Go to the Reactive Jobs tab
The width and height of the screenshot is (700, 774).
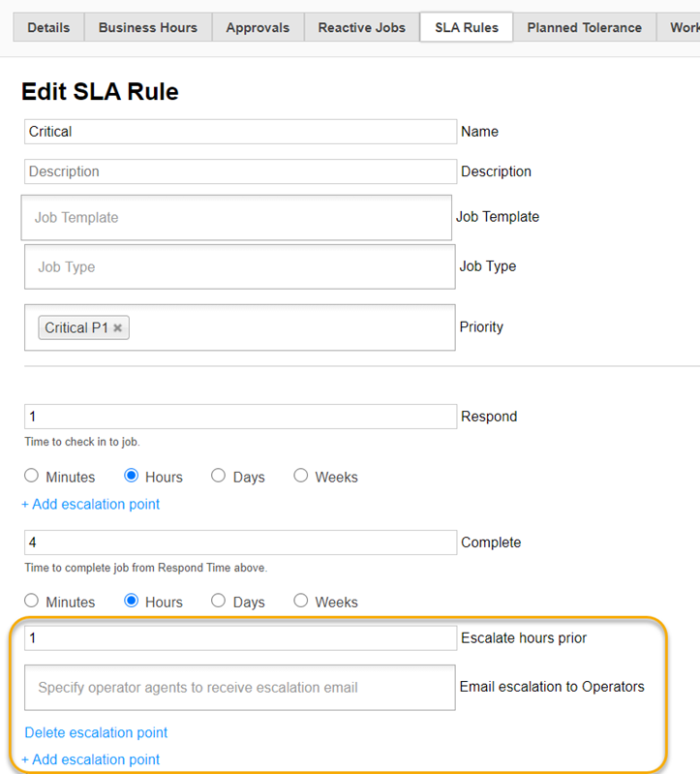(x=362, y=27)
